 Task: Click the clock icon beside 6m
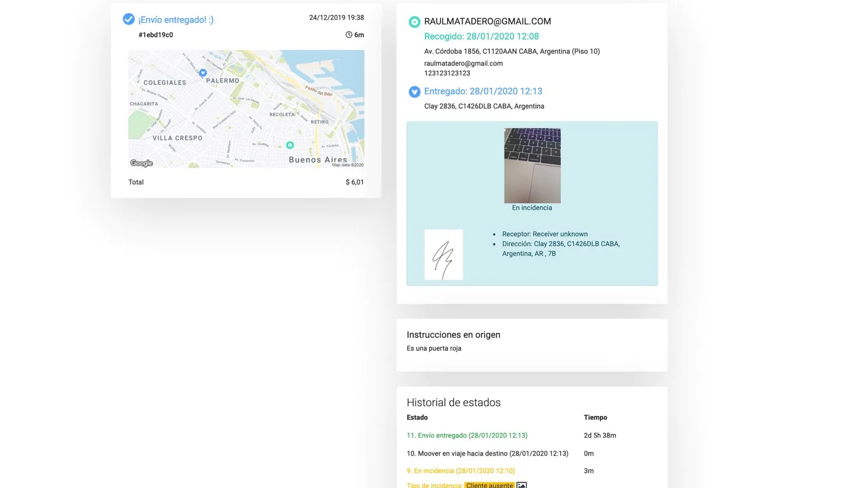pyautogui.click(x=349, y=35)
